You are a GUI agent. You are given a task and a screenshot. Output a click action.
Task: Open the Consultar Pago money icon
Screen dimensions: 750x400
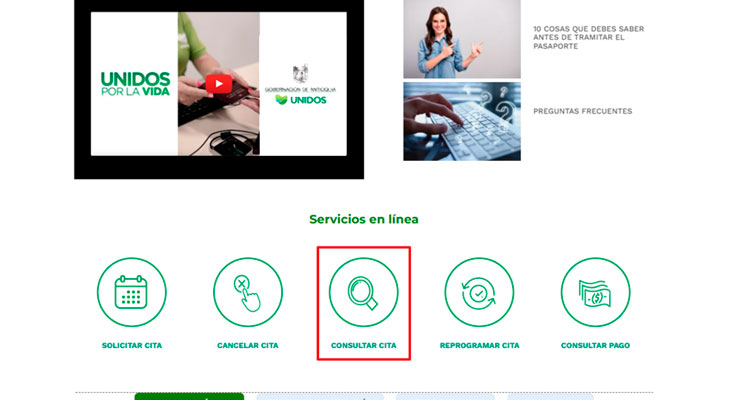point(596,292)
